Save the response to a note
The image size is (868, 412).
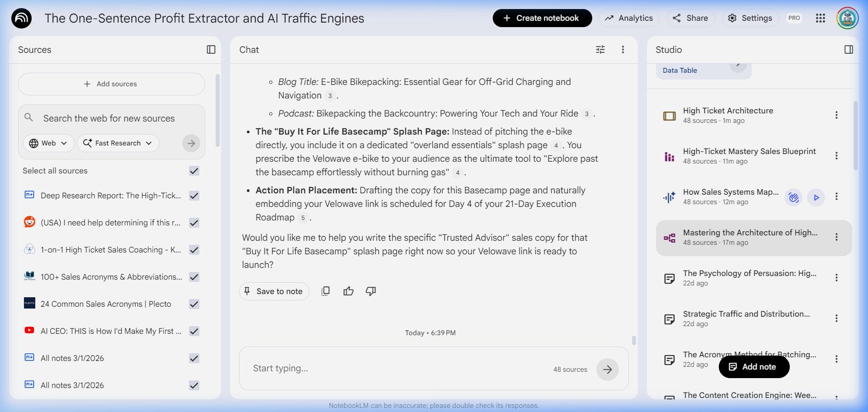(x=274, y=291)
